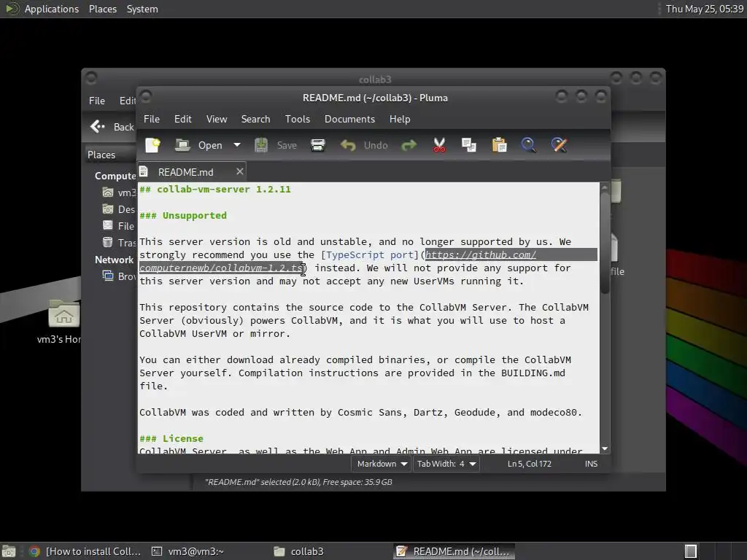This screenshot has width=747, height=560.
Task: Cut selection with the scissors icon
Action: 439,145
